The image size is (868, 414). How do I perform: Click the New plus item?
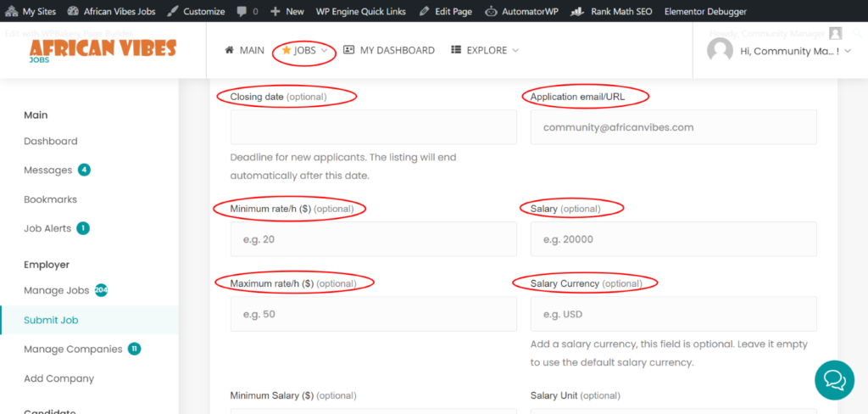tap(287, 11)
